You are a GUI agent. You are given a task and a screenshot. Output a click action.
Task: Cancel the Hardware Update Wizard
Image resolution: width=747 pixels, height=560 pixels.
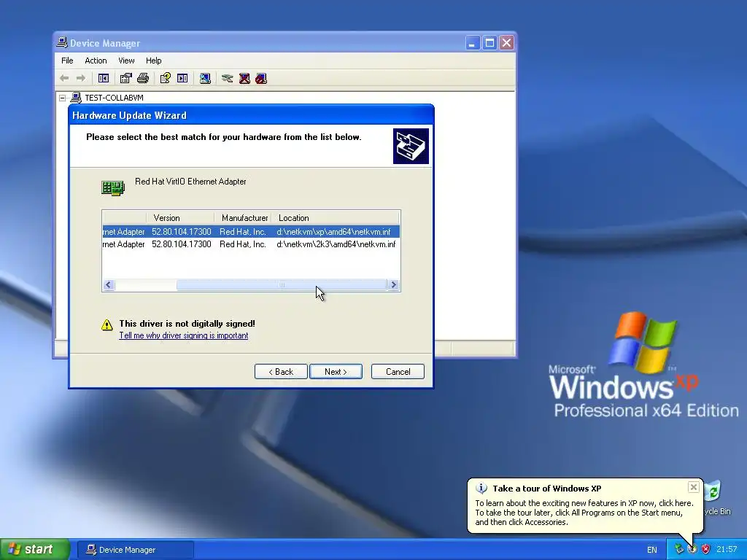(x=398, y=372)
